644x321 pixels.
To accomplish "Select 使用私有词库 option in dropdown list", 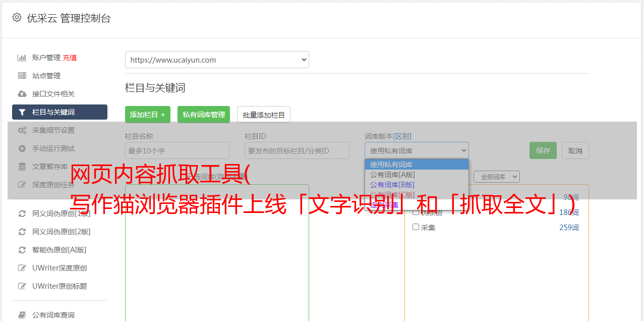I will pyautogui.click(x=417, y=165).
